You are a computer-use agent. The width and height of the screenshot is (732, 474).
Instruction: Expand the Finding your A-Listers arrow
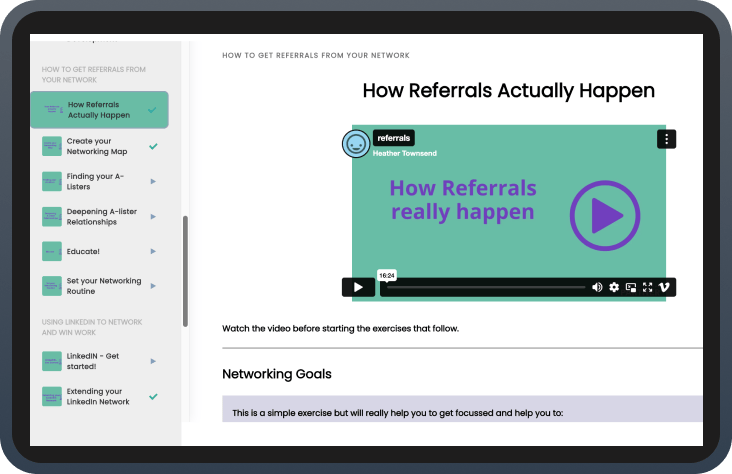click(x=153, y=181)
